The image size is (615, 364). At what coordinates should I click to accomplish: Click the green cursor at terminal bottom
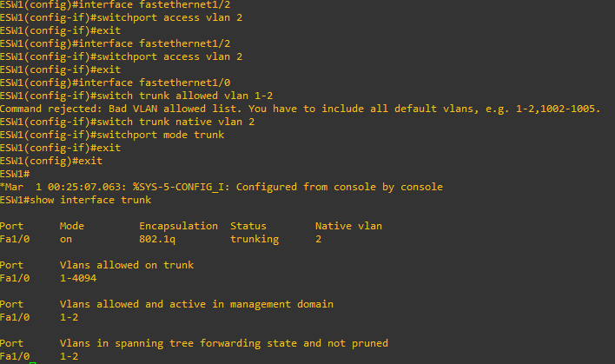32,363
